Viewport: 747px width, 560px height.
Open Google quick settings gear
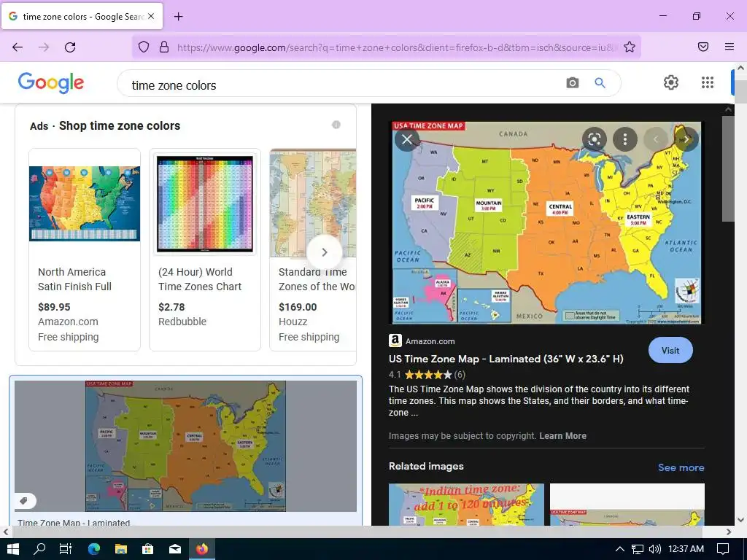pos(671,82)
